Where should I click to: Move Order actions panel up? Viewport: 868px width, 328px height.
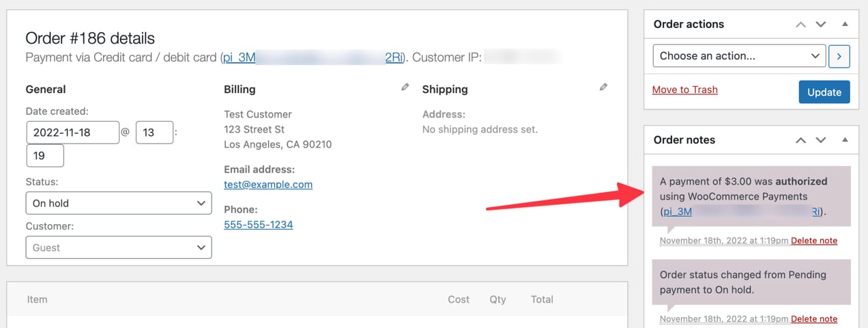(801, 25)
